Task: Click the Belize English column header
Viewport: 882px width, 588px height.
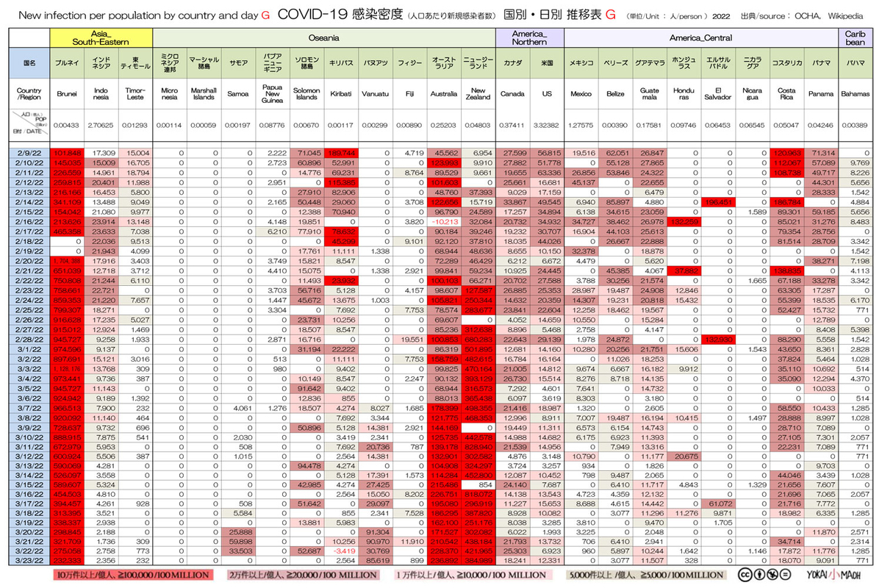Action: tap(614, 94)
